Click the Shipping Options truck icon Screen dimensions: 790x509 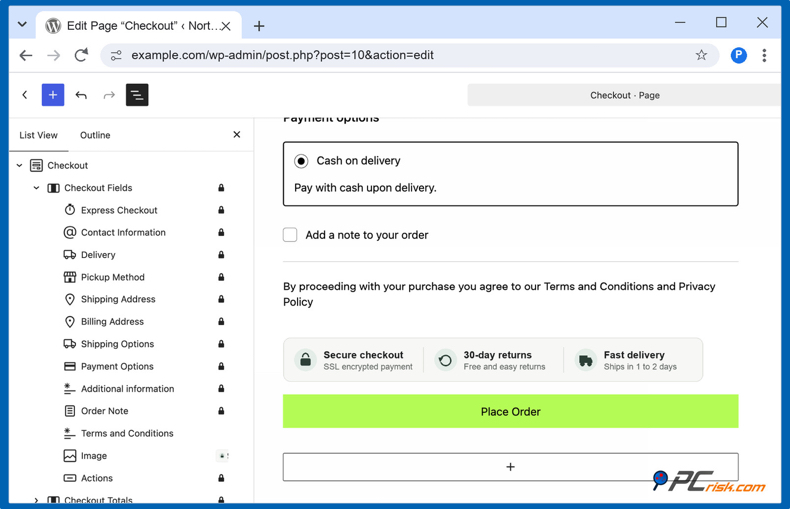[70, 344]
